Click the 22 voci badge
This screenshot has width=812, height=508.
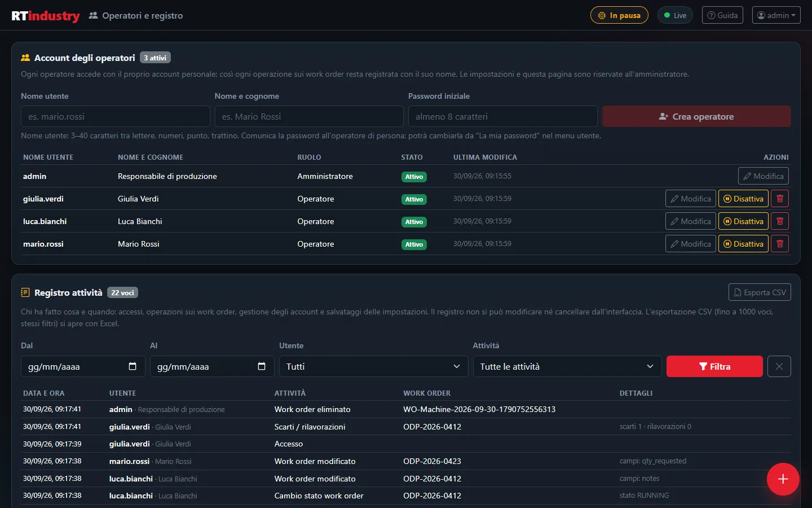pyautogui.click(x=122, y=292)
